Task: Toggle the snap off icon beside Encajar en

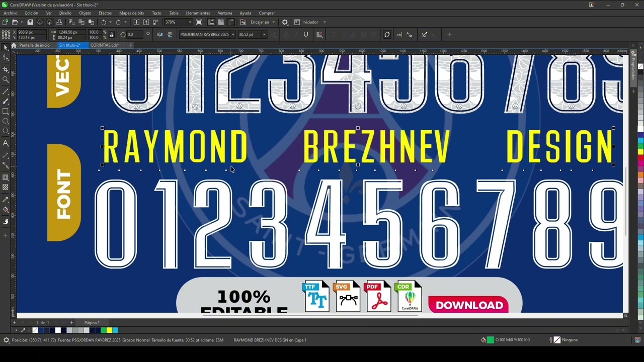Action: (x=244, y=22)
